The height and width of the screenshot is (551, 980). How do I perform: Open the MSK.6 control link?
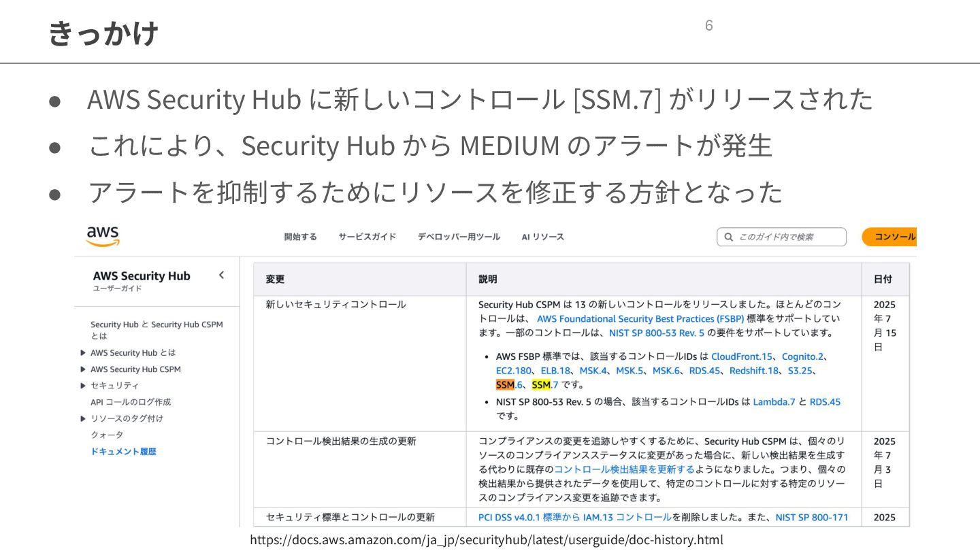click(666, 371)
